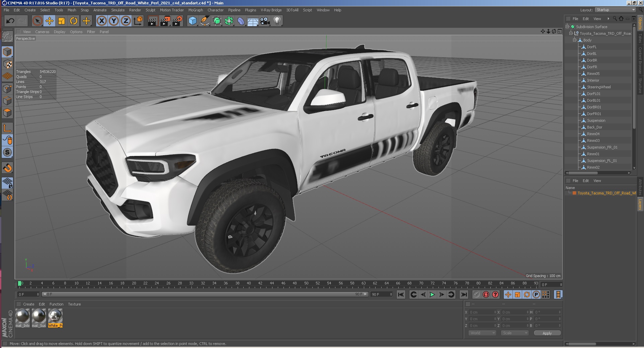Open the MoGraph menu
The image size is (644, 348).
pos(195,10)
